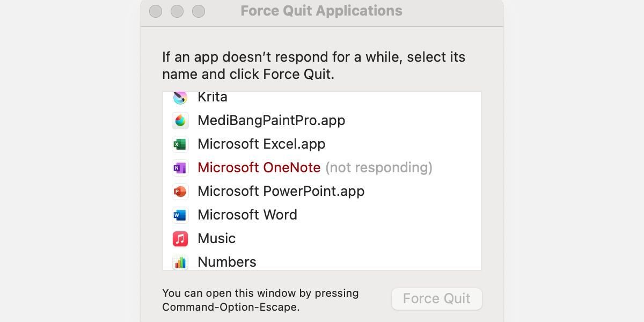Select Microsoft Excel.app entry
The width and height of the screenshot is (644, 322).
point(261,144)
